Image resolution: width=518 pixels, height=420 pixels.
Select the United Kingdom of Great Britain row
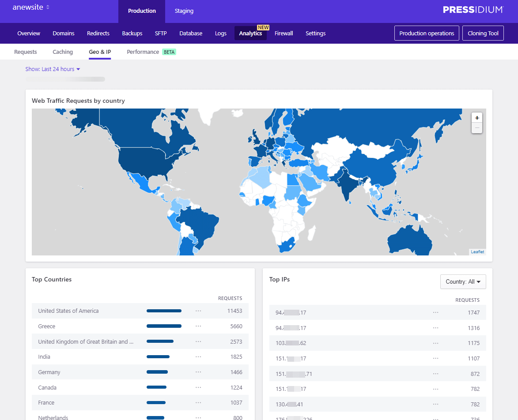[140, 341]
